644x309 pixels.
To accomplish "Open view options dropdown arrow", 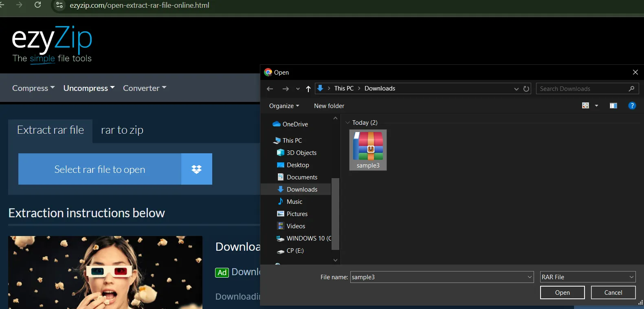I will click(596, 106).
